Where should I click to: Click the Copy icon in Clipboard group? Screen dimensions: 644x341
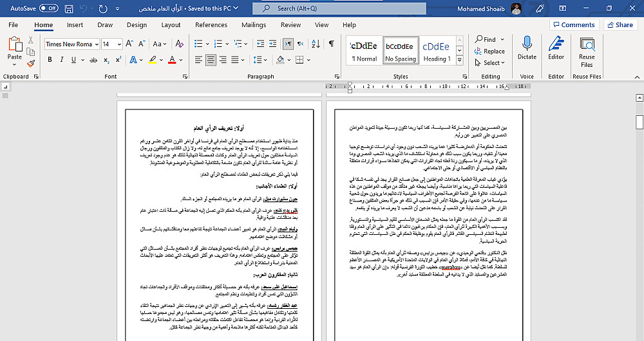click(x=30, y=51)
